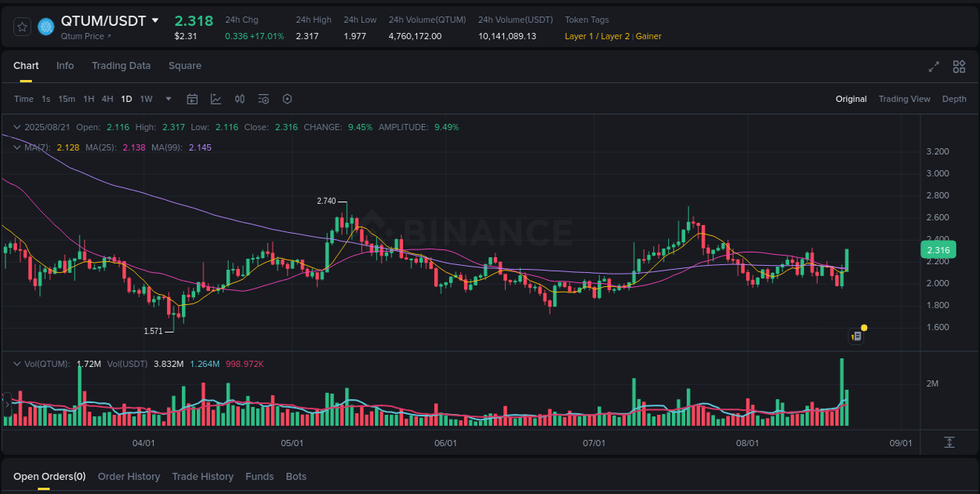
Task: Collapse the OHLC price info row
Action: [16, 126]
